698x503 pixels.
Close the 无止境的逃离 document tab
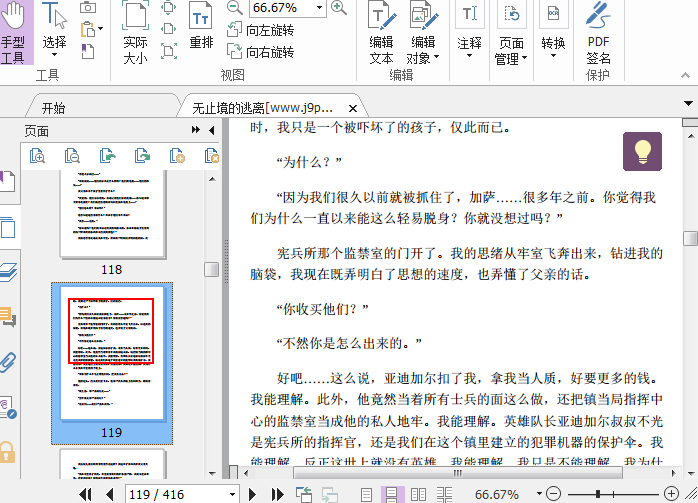353,108
